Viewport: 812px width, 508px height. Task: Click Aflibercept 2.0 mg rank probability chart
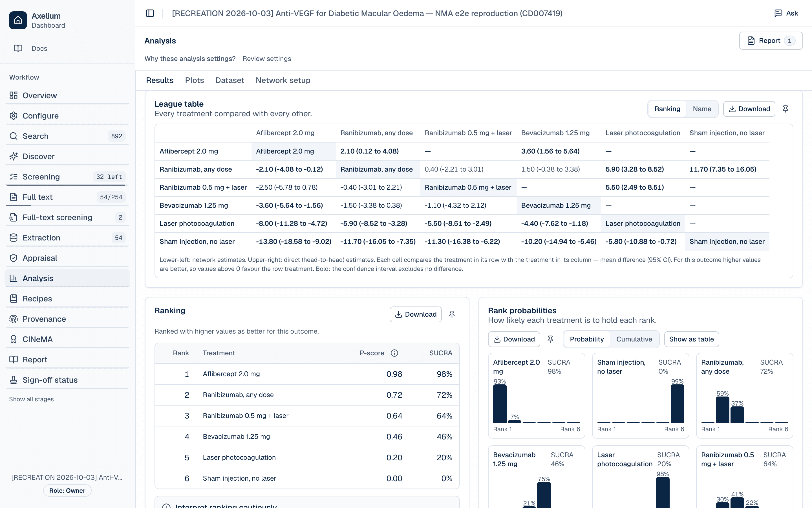(536, 395)
